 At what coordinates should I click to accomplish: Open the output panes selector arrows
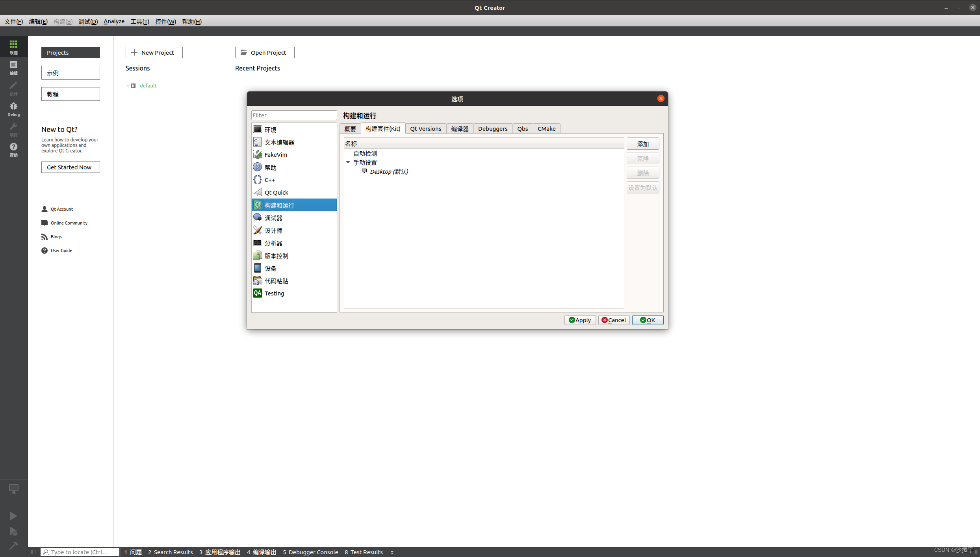392,552
